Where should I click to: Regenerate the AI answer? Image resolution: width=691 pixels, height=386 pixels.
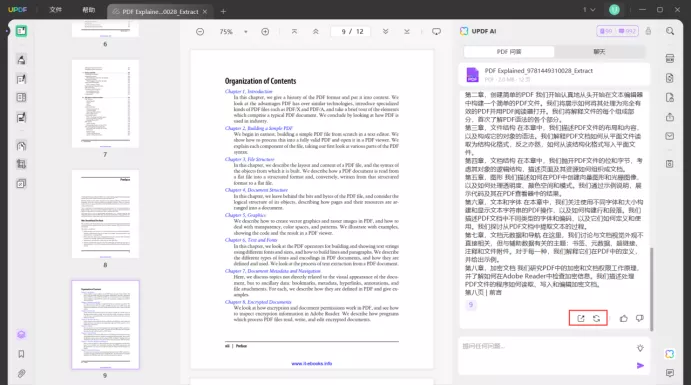596,318
